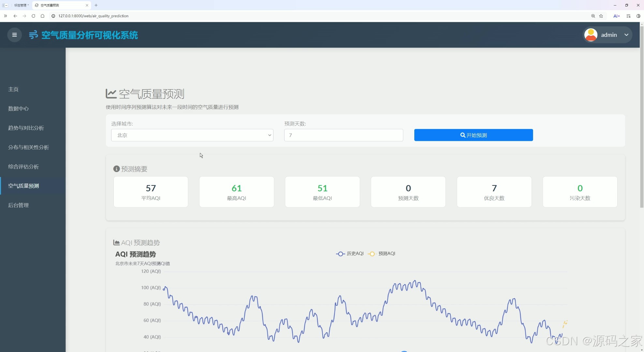Screen dimensions: 644x352
Task: Open a new browser tab
Action: click(x=96, y=5)
